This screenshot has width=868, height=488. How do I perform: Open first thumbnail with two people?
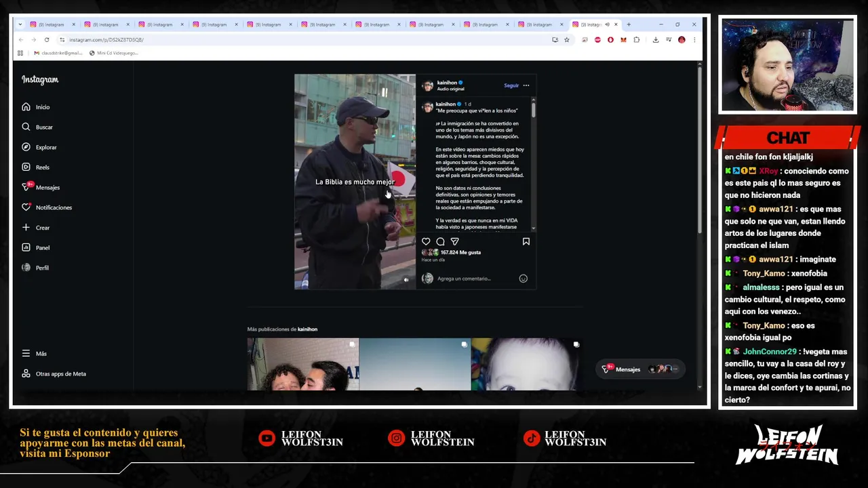tap(303, 364)
